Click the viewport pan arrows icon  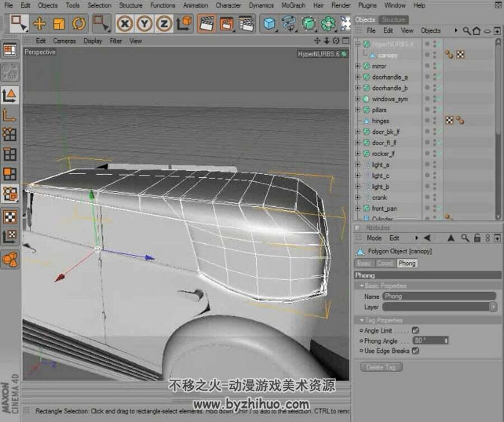pos(318,40)
